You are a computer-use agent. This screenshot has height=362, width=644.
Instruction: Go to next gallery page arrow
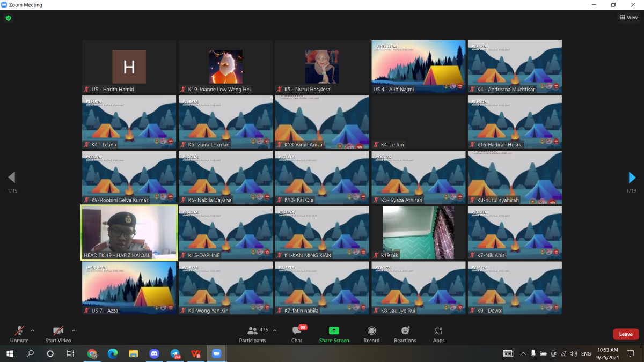click(x=632, y=178)
